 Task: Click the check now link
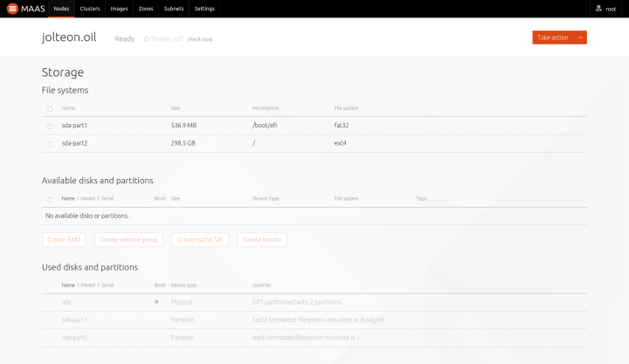point(199,39)
